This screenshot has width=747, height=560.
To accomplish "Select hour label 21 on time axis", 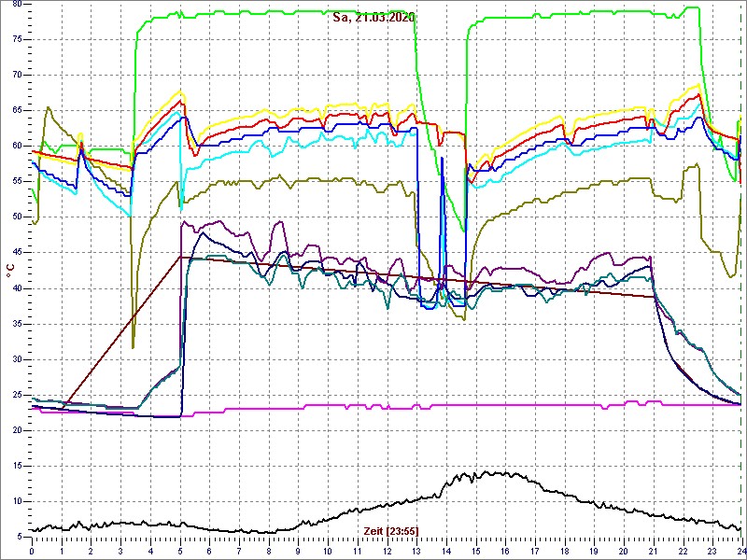I will tap(652, 551).
